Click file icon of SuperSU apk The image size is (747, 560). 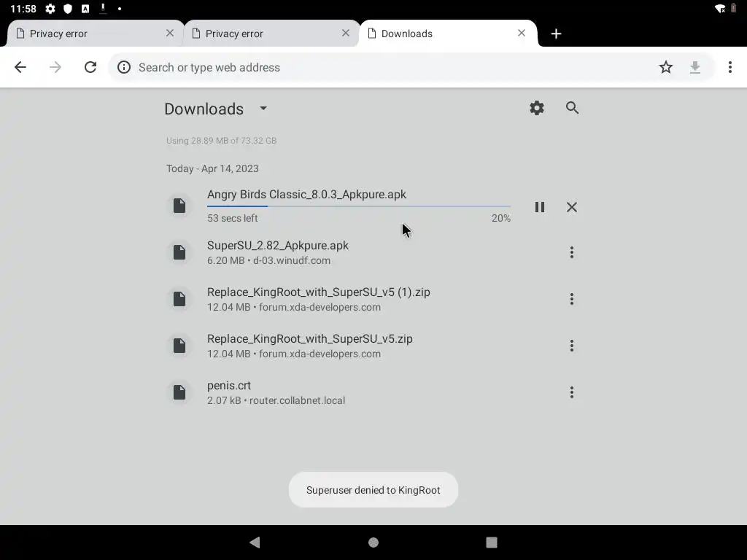click(179, 252)
